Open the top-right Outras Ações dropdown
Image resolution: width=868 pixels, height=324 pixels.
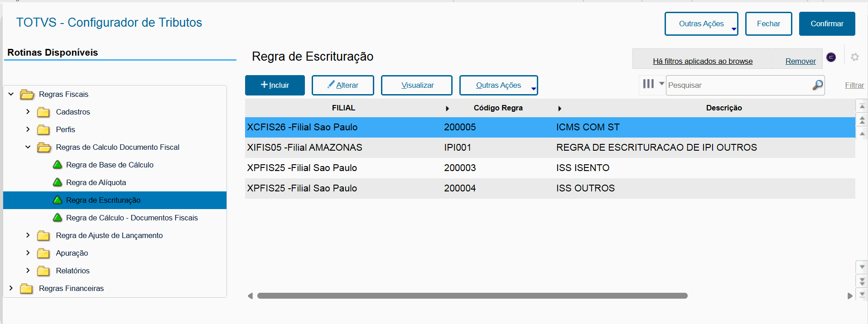coord(701,24)
